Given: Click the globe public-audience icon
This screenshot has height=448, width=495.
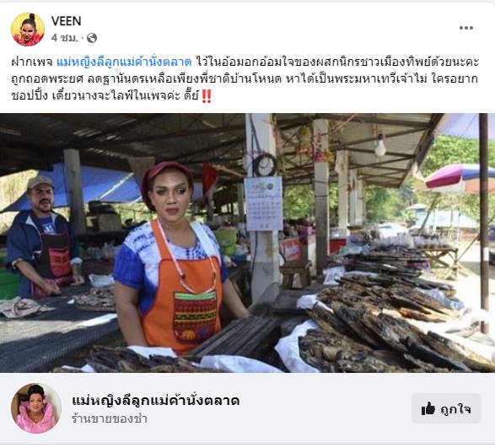Looking at the screenshot, I should pos(92,38).
